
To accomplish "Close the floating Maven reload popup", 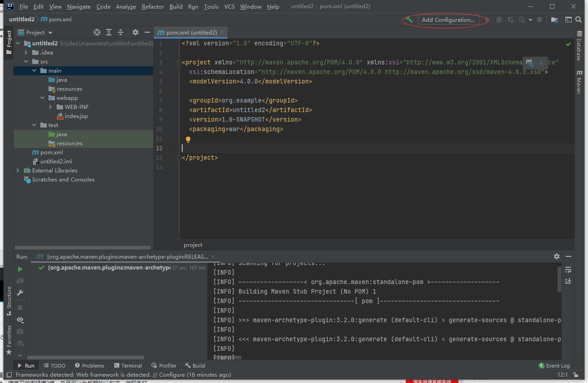I will pyautogui.click(x=541, y=63).
